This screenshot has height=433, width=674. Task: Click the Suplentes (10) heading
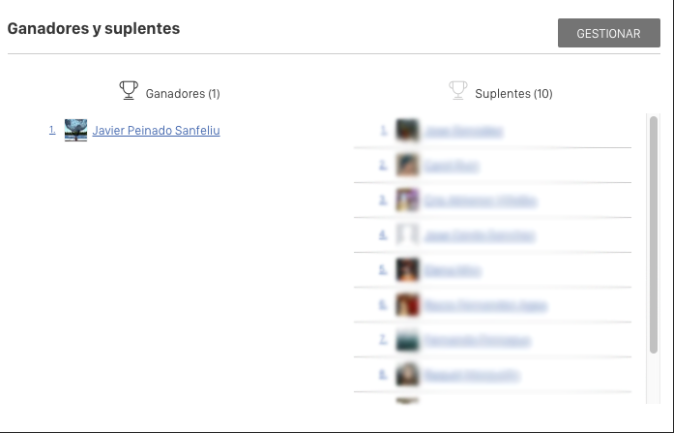pyautogui.click(x=514, y=94)
